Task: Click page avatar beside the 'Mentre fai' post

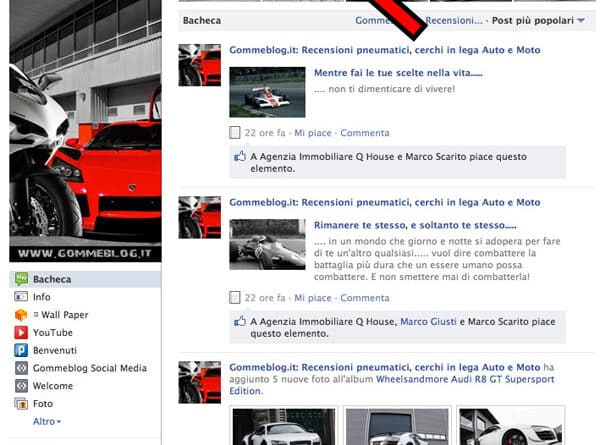Action: pyautogui.click(x=199, y=65)
